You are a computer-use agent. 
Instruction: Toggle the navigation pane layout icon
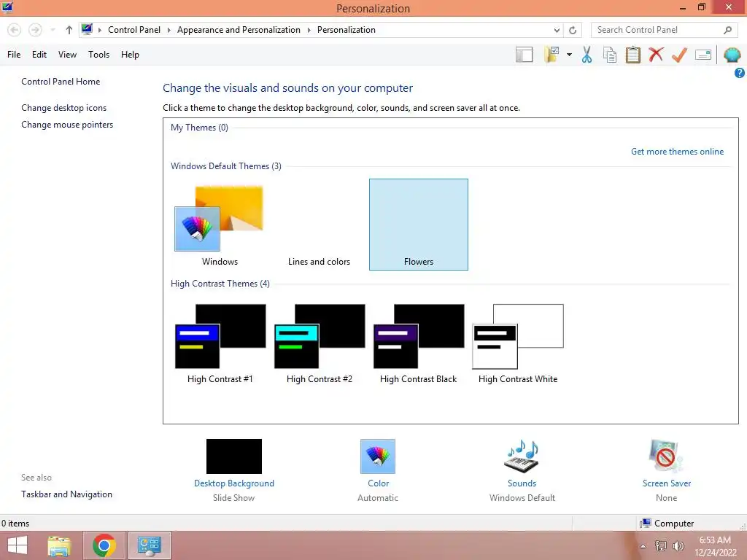point(524,55)
